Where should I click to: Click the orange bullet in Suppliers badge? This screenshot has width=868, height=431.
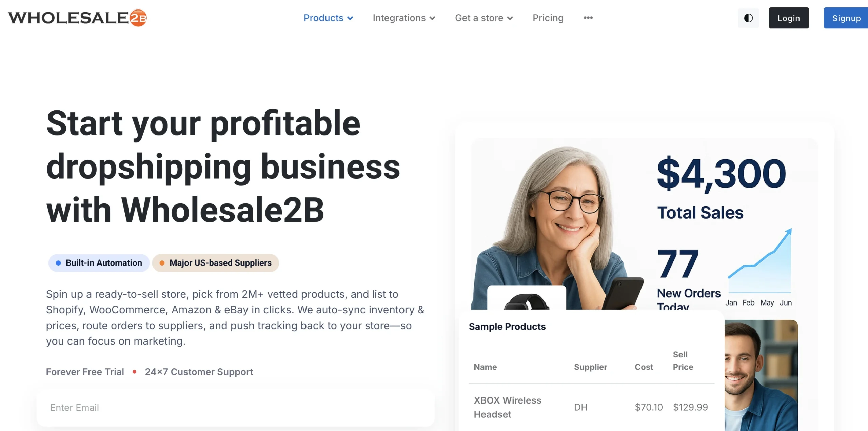162,262
